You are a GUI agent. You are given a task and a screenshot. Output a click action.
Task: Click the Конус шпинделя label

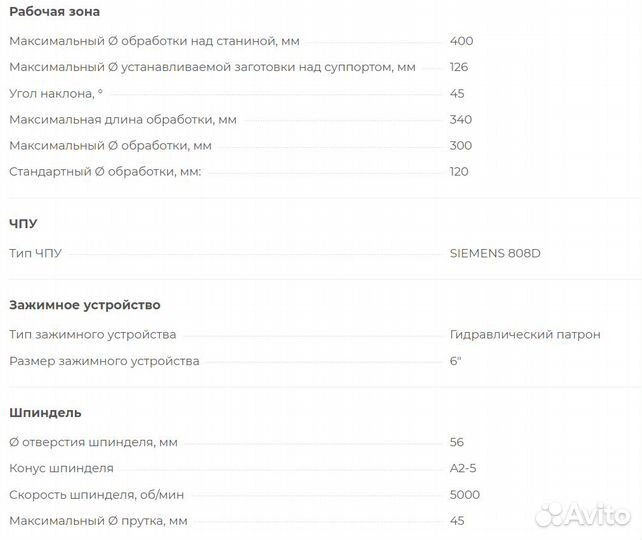(x=61, y=469)
